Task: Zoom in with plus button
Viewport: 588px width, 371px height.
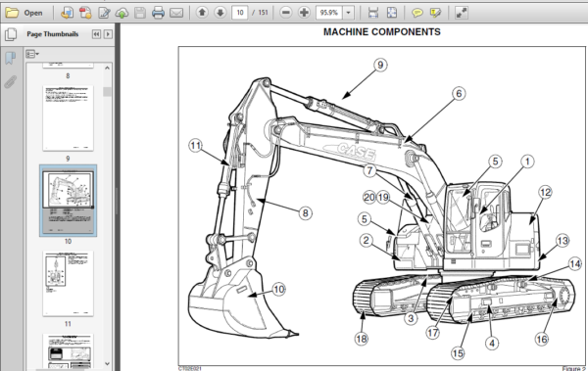Action: (x=304, y=13)
